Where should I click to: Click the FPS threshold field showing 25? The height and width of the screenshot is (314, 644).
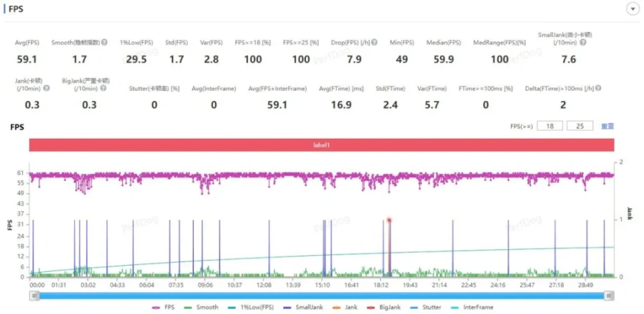point(579,126)
